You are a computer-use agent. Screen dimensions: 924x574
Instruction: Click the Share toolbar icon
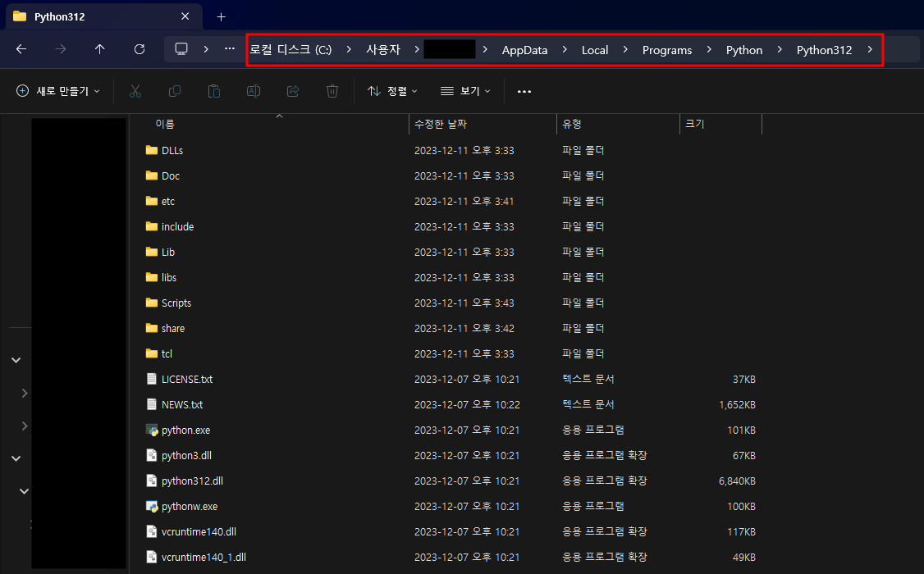tap(293, 91)
